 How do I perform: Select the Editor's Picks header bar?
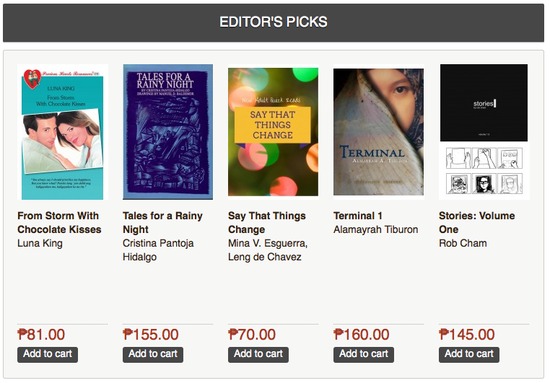pyautogui.click(x=274, y=23)
